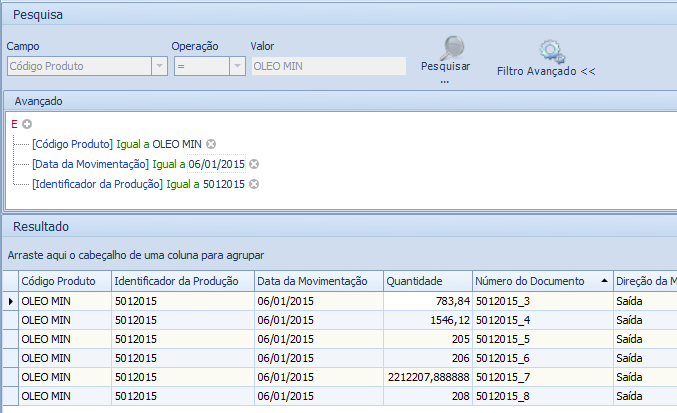Add condition with plus icon beside E

pos(27,124)
